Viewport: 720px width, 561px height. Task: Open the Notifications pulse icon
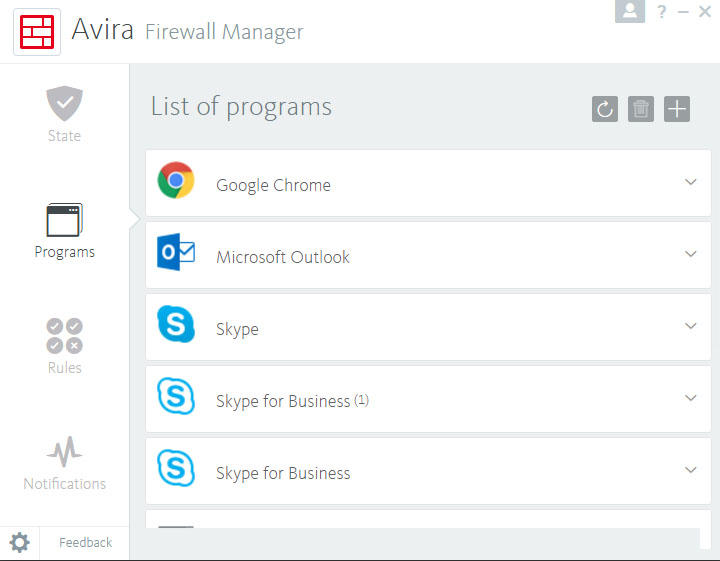click(64, 451)
